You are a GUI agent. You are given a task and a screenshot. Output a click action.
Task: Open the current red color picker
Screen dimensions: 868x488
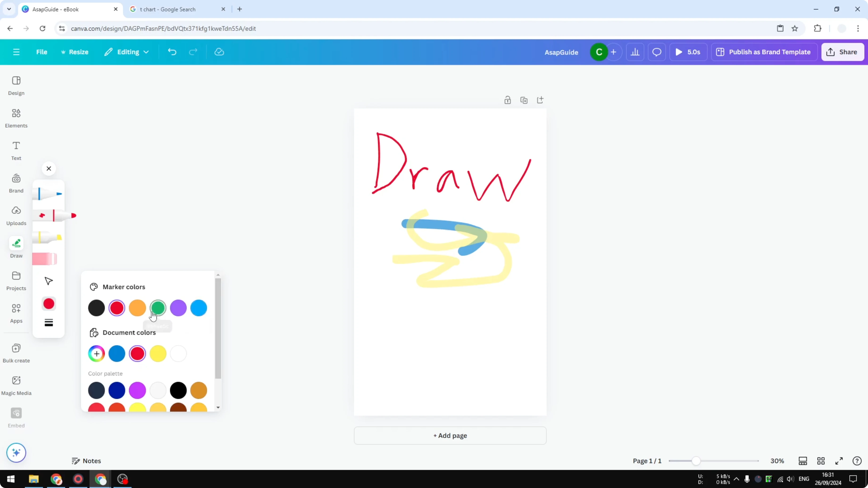pos(49,304)
